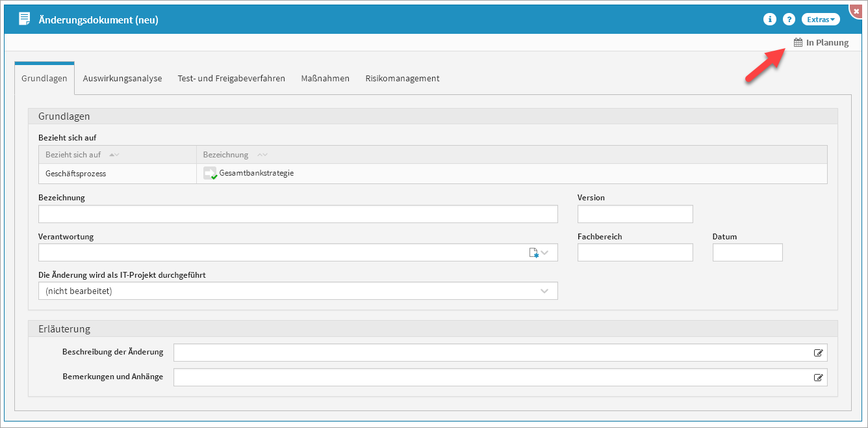Focus the Datum input field
The image size is (868, 428).
(747, 252)
